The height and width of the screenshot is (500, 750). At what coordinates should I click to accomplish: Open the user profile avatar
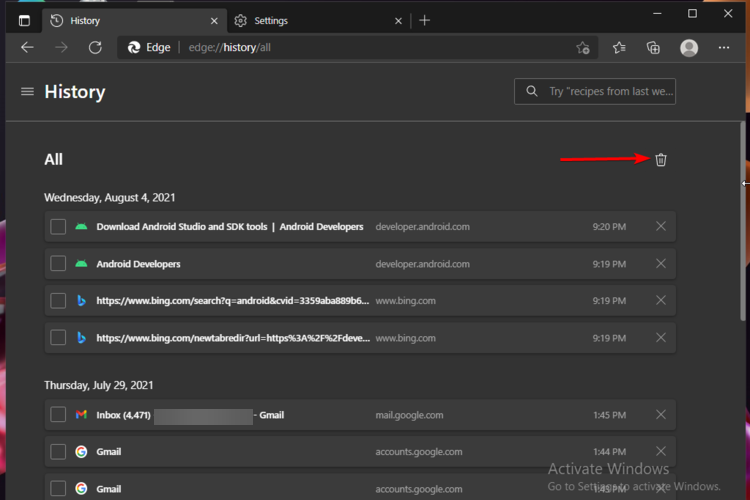tap(688, 48)
